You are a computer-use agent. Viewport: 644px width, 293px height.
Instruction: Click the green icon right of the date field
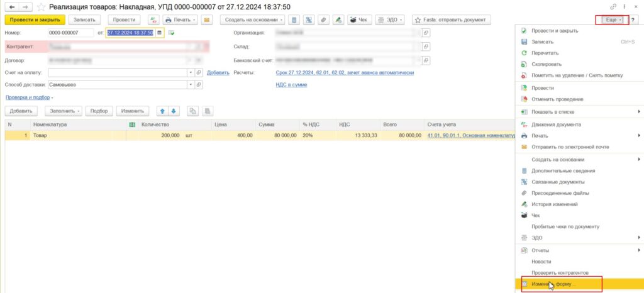tap(171, 33)
